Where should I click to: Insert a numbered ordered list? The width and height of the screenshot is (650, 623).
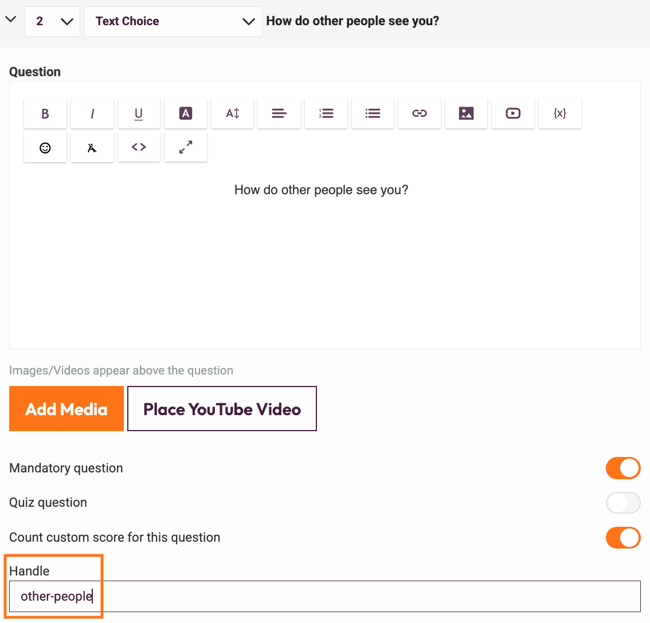coord(326,114)
